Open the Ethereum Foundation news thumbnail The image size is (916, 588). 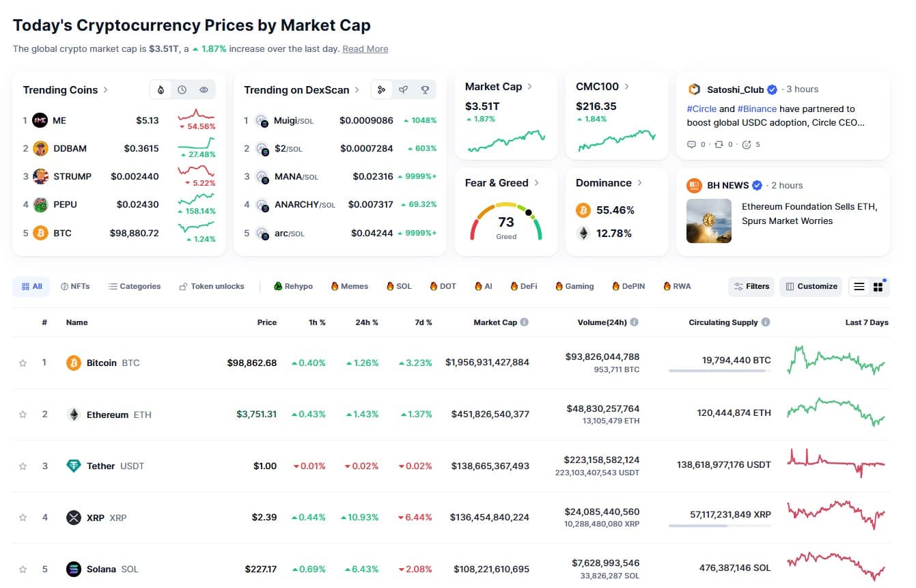(708, 221)
